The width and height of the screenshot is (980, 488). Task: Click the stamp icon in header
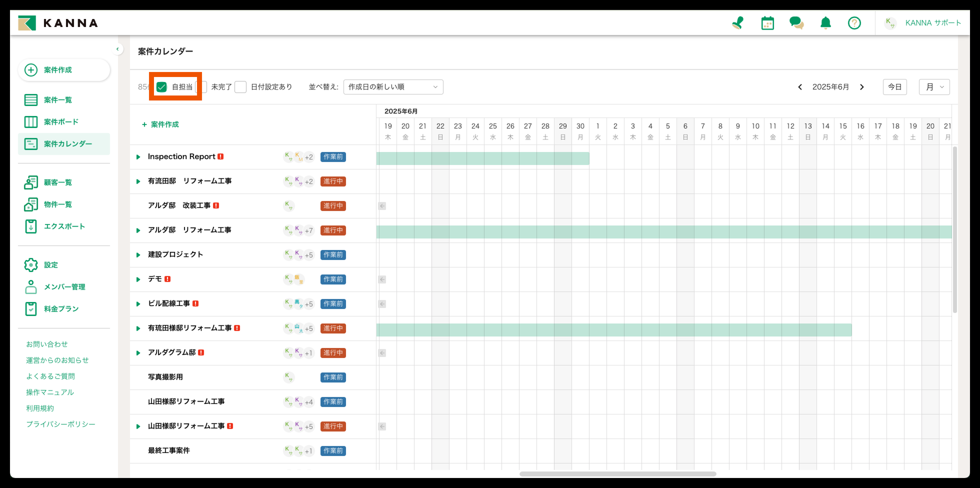pyautogui.click(x=738, y=23)
